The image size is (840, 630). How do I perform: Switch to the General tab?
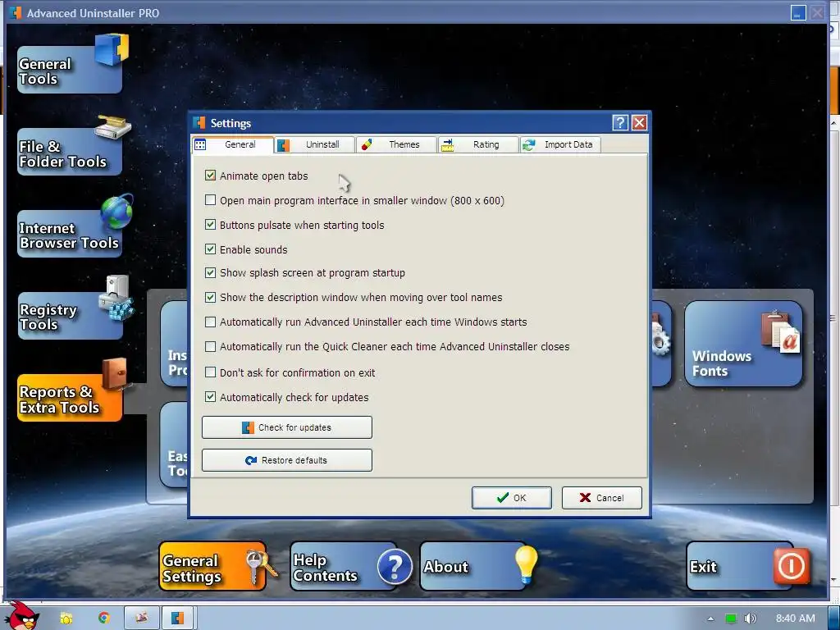(x=232, y=144)
